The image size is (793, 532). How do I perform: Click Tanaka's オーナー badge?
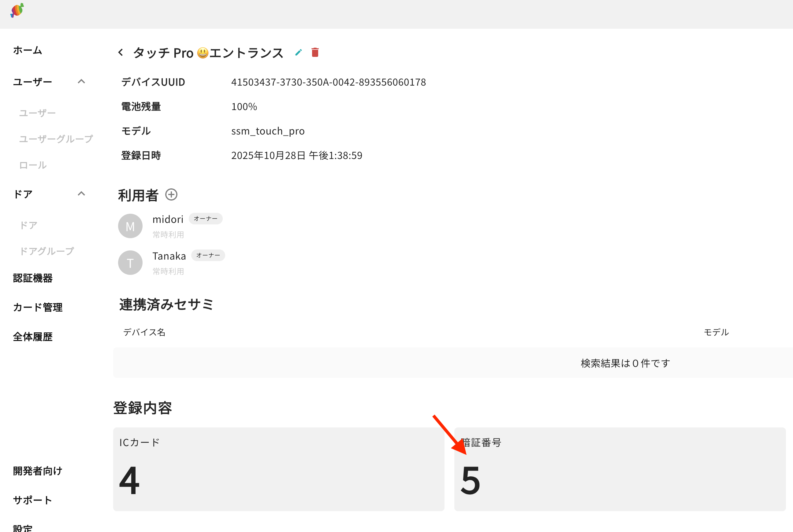tap(208, 256)
